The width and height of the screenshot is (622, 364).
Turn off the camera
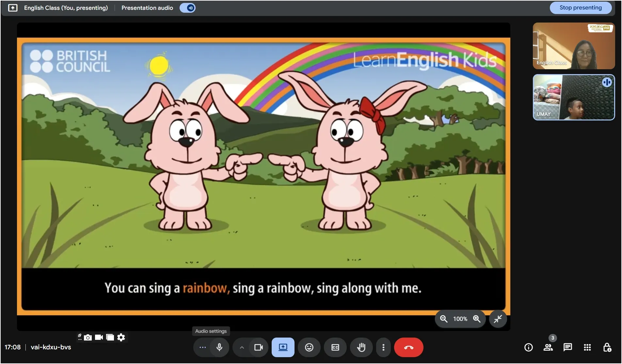point(258,347)
